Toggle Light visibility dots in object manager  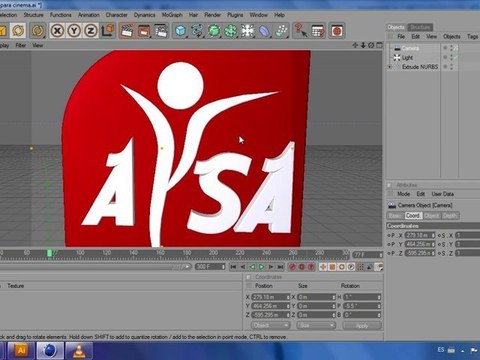click(x=452, y=58)
